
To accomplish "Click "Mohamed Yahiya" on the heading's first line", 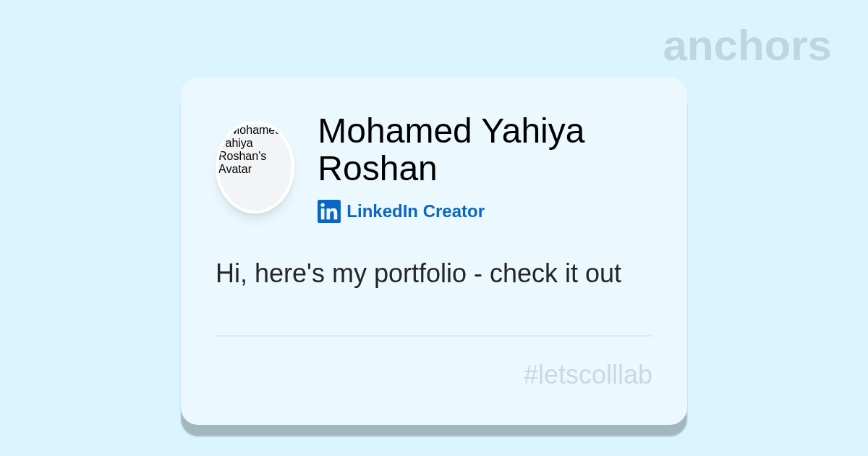I will pyautogui.click(x=450, y=131).
